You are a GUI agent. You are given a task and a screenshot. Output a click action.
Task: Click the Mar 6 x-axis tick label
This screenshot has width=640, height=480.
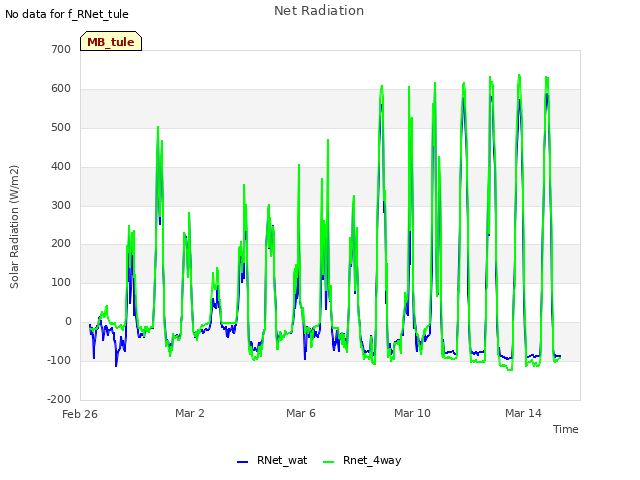[x=301, y=413]
